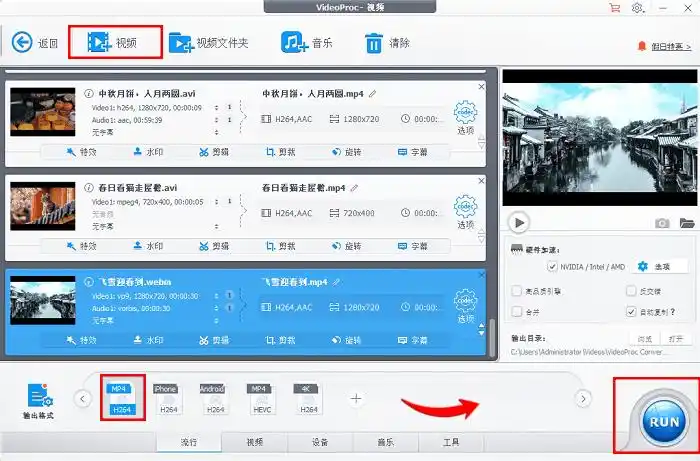Image resolution: width=700 pixels, height=461 pixels.
Task: Open codec options gear for first video
Action: click(x=465, y=111)
